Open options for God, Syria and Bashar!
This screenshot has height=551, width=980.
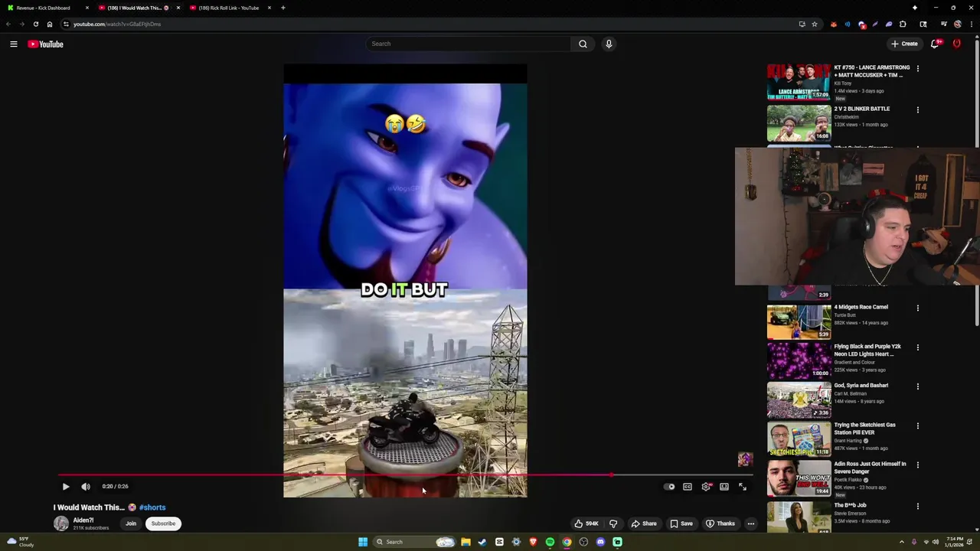[918, 386]
